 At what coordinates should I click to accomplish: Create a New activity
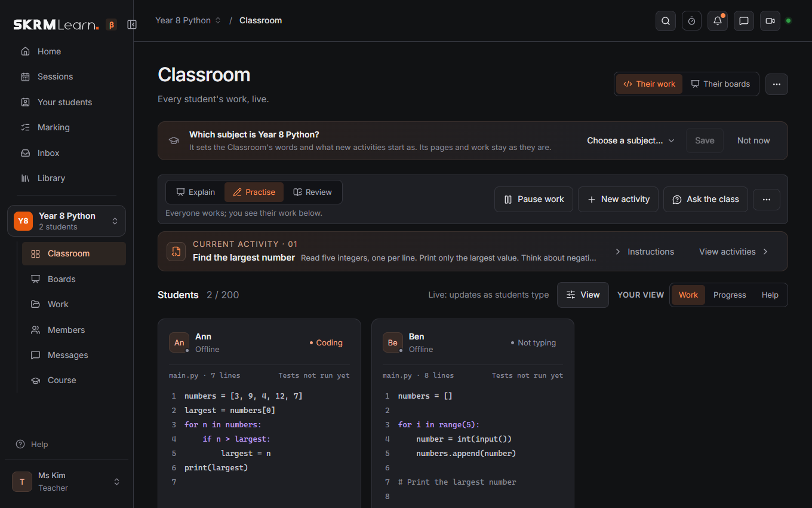tap(618, 200)
